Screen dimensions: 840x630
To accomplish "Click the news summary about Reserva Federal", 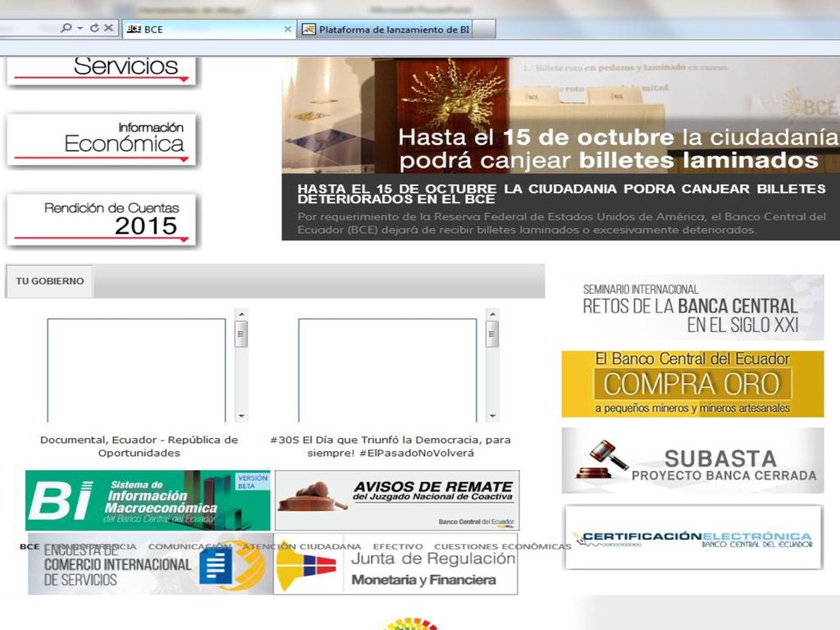I will (561, 223).
